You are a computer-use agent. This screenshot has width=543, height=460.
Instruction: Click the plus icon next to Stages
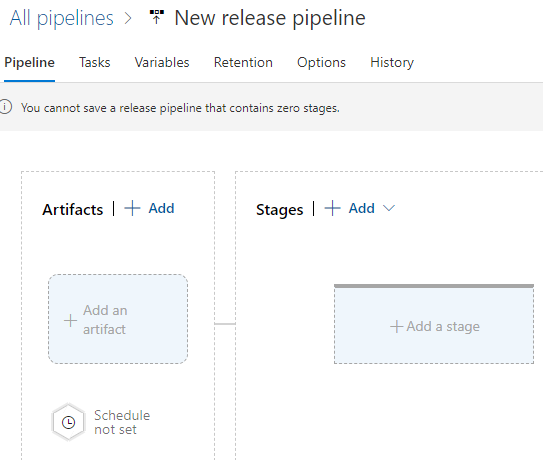pyautogui.click(x=332, y=208)
